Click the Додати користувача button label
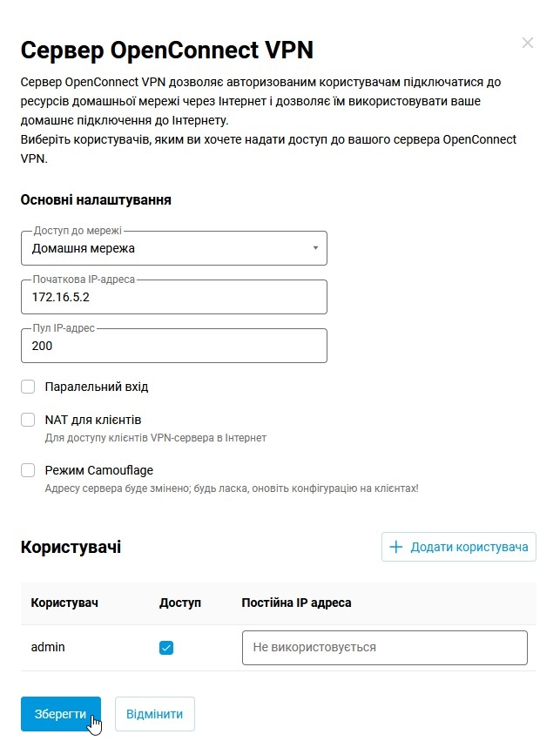The width and height of the screenshot is (560, 741). click(469, 547)
